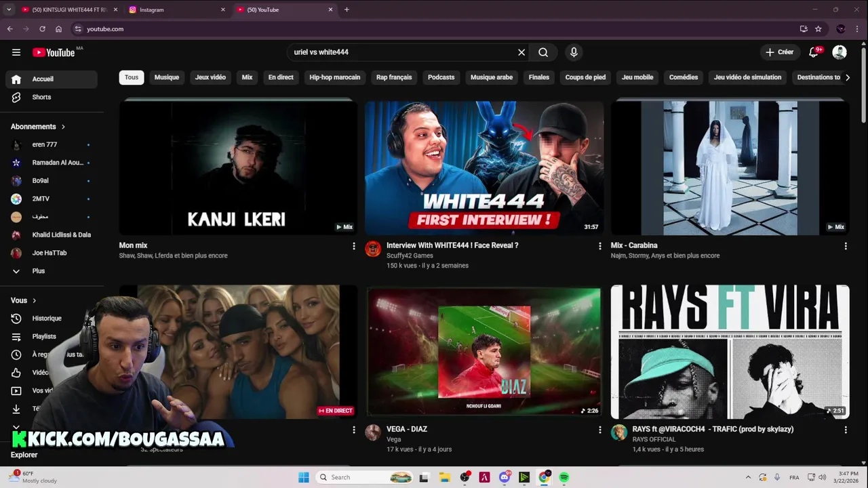
Task: Clear the search box text
Action: click(521, 52)
